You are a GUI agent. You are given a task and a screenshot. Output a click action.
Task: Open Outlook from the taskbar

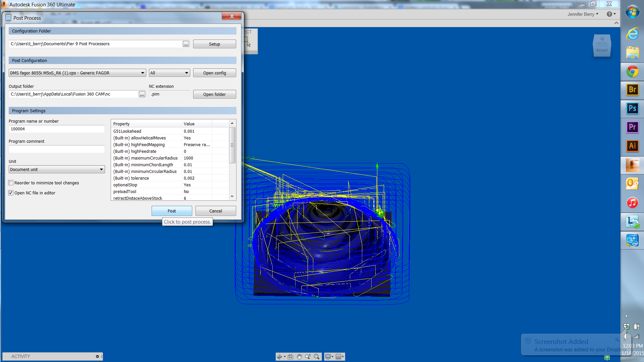pyautogui.click(x=632, y=184)
